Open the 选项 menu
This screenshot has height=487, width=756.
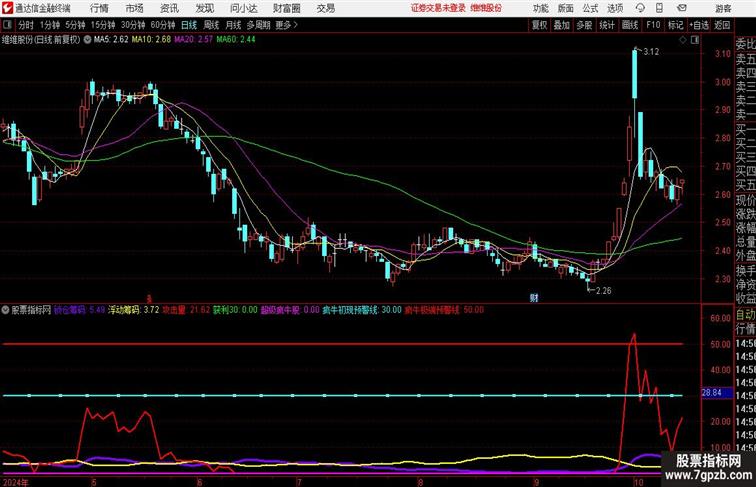pos(615,8)
